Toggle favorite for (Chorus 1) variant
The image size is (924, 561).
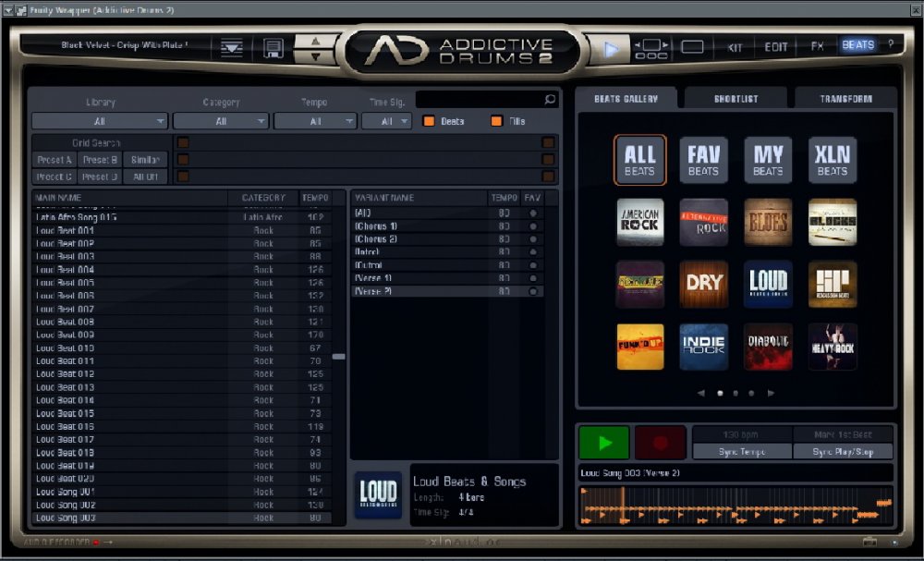click(533, 226)
